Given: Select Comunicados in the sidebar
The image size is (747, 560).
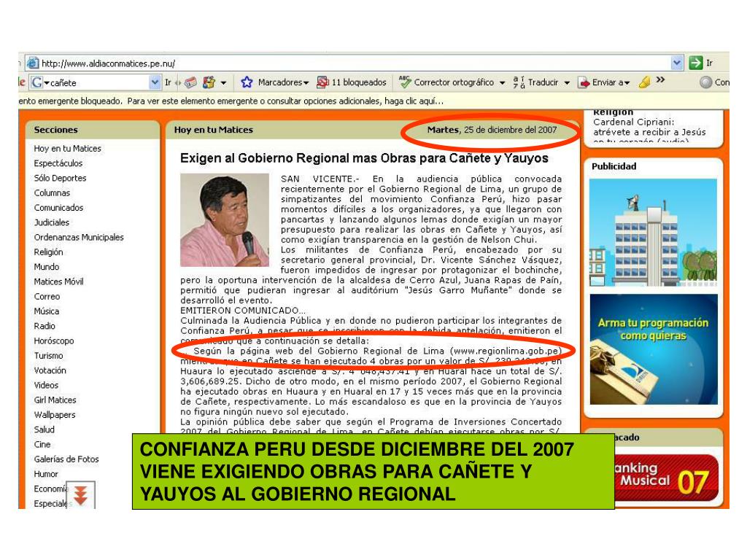Looking at the screenshot, I should coord(58,208).
